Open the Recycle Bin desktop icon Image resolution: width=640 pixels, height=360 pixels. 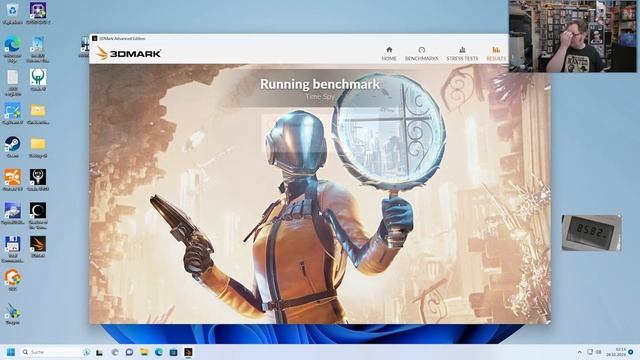[12, 13]
